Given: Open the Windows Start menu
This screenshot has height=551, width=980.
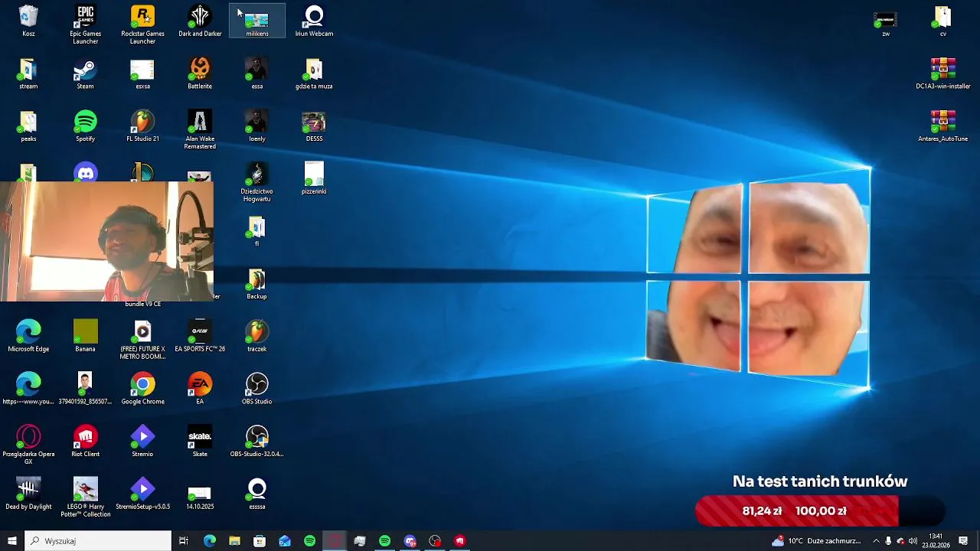Looking at the screenshot, I should 11,541.
